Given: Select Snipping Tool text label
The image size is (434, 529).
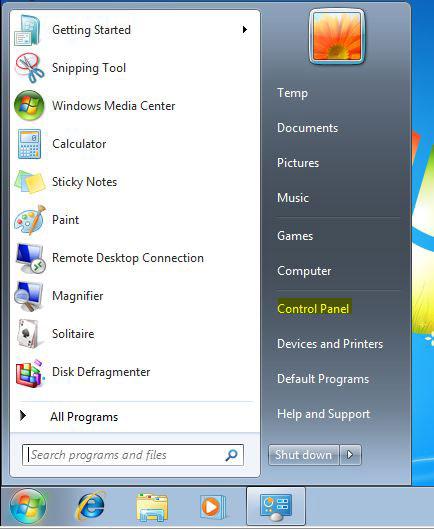Looking at the screenshot, I should pyautogui.click(x=89, y=68).
